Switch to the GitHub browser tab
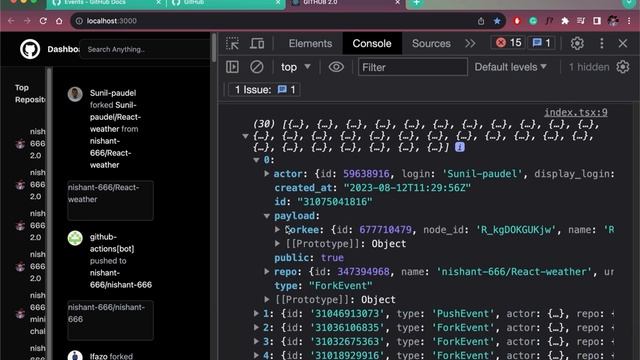640x360 pixels. tap(225, 3)
